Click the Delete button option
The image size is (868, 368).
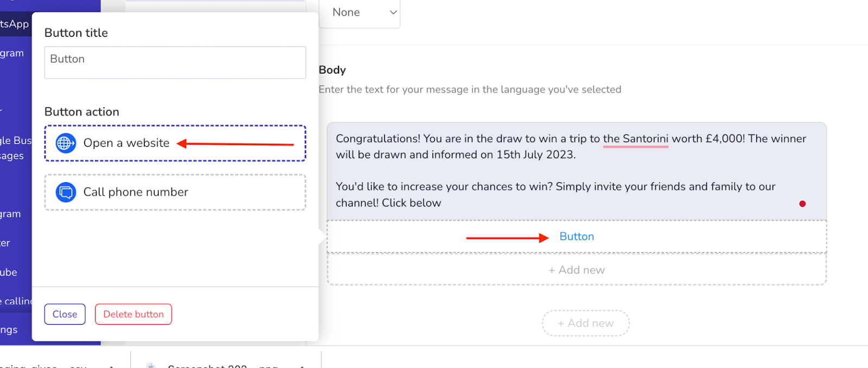(x=133, y=314)
